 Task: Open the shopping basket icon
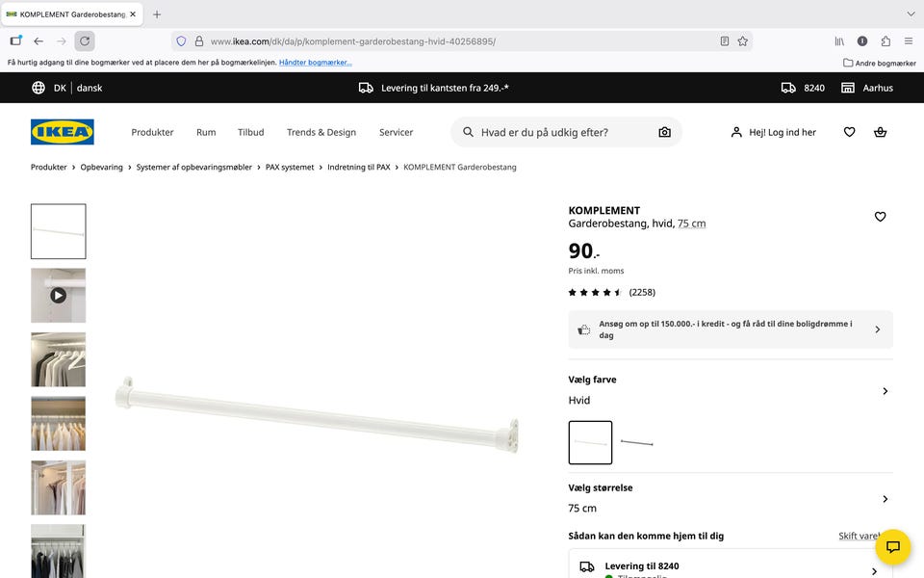point(880,132)
